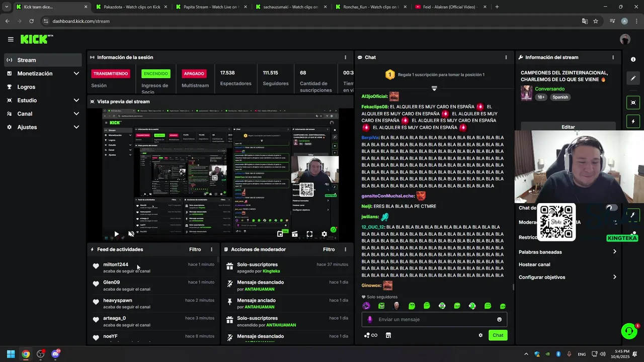Click the TRANSMITIENDO status badge
This screenshot has height=362, width=644.
[110, 73]
